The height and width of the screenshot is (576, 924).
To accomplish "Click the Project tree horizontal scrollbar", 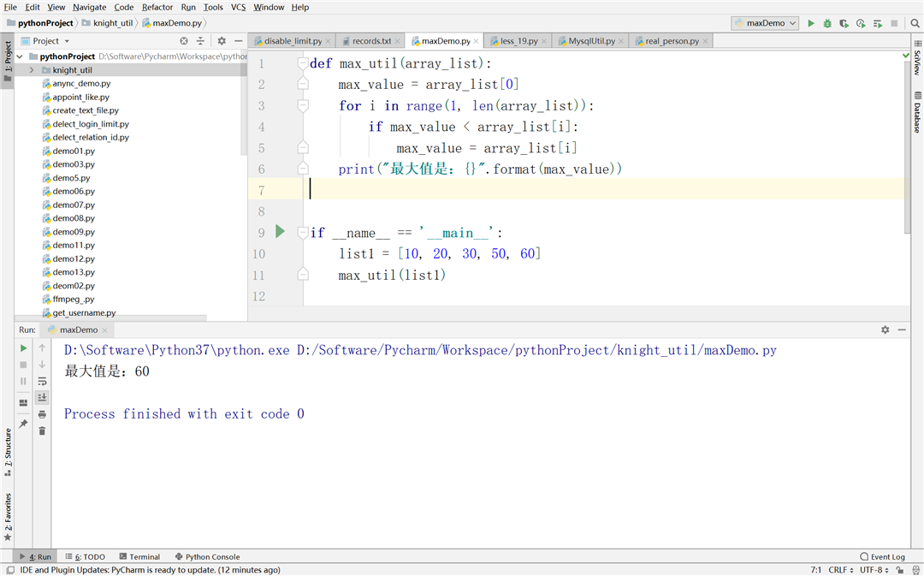I will tap(110, 318).
